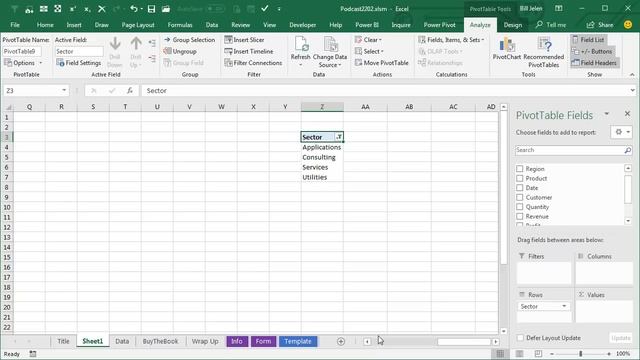Check the Revenue field checkbox

520,216
